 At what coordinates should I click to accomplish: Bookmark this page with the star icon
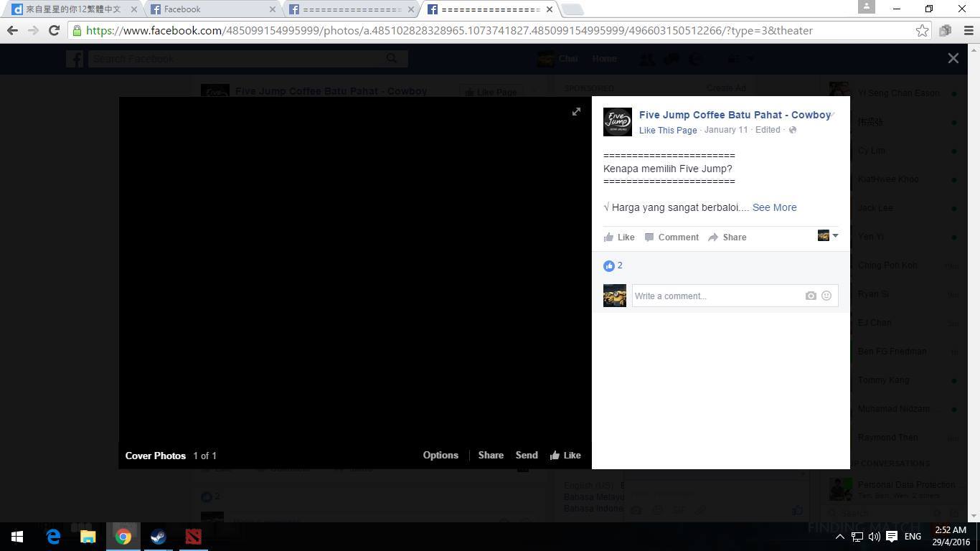point(922,30)
